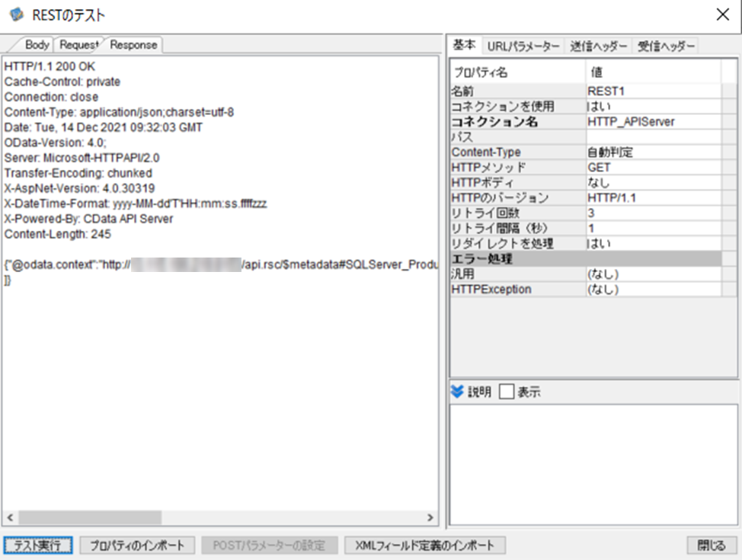742x560 pixels.
Task: Select the リダイレクトを処理 value はい
Action: pyautogui.click(x=654, y=243)
